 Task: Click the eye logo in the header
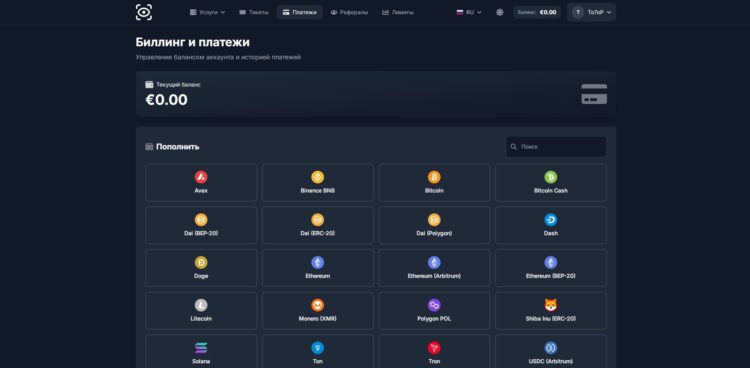(x=144, y=12)
